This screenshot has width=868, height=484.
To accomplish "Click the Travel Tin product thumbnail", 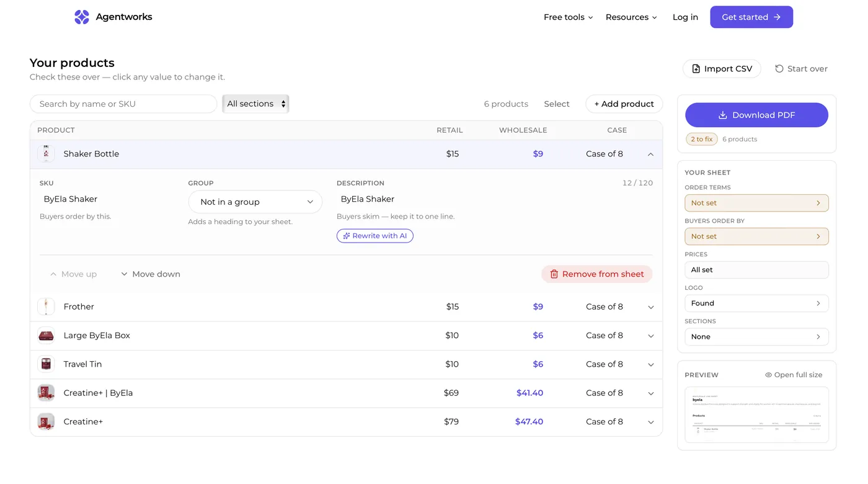I will pos(46,364).
